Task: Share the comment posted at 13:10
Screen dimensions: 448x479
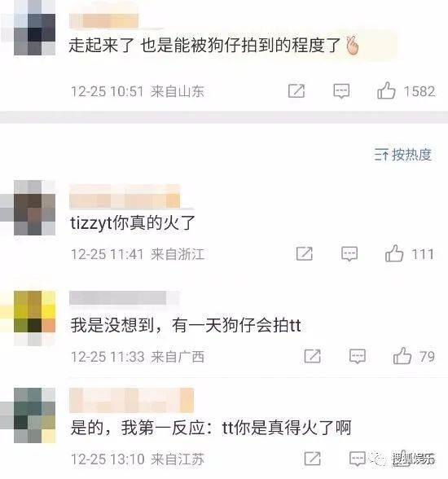Action: [x=313, y=459]
